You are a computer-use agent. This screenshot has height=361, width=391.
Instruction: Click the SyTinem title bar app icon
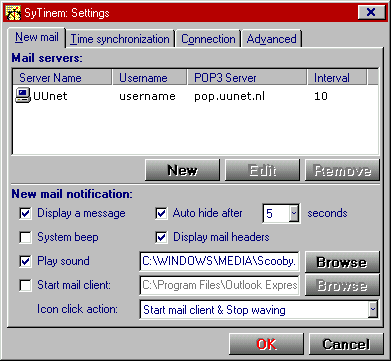[14, 13]
